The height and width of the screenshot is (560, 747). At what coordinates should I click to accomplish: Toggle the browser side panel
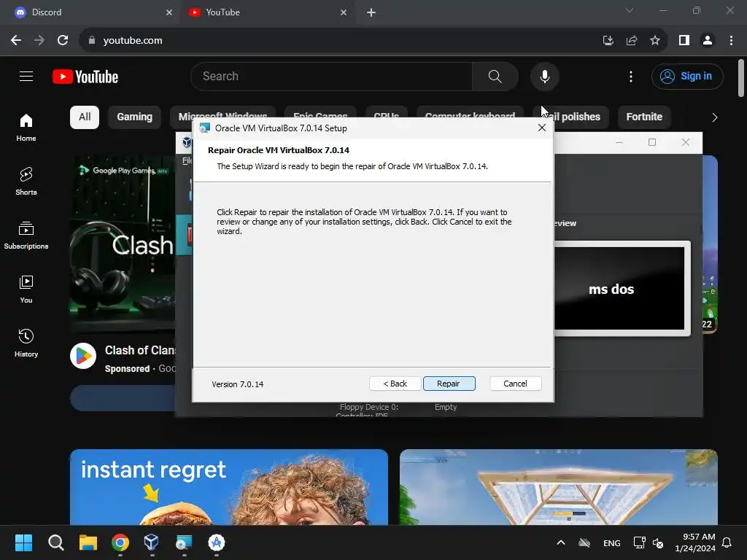point(684,40)
